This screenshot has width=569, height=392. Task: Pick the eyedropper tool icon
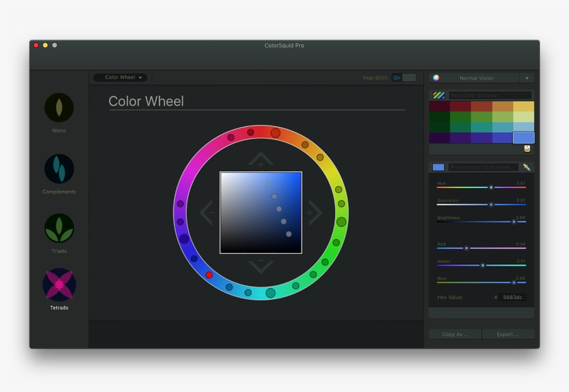click(x=527, y=167)
